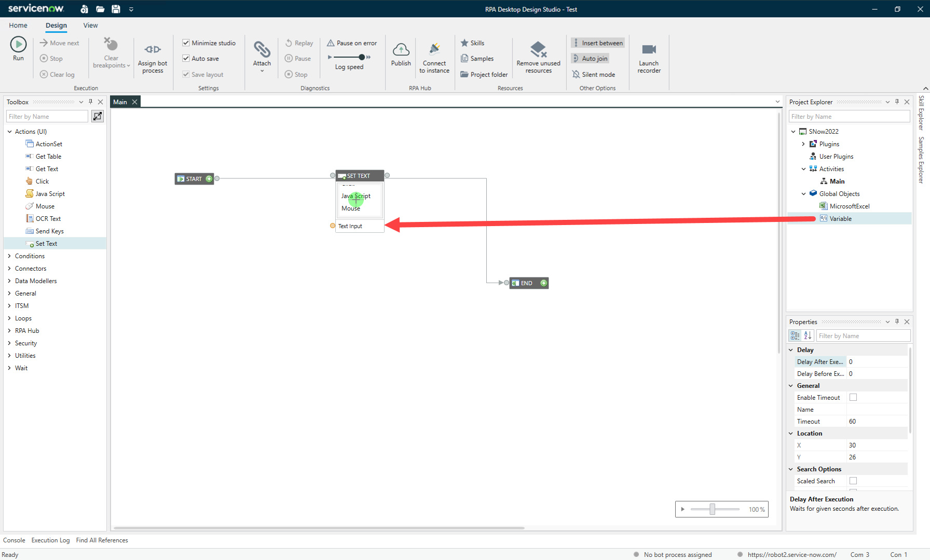Toggle Pause on error

click(x=352, y=43)
